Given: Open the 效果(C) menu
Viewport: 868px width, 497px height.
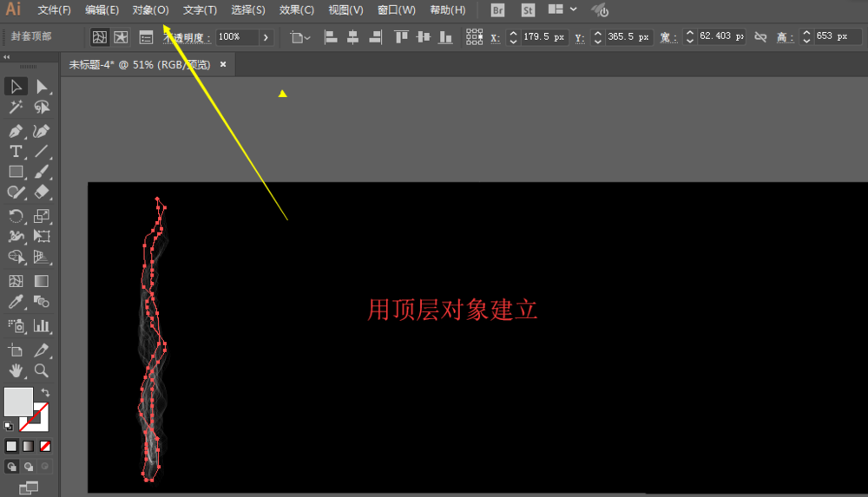Looking at the screenshot, I should (297, 10).
